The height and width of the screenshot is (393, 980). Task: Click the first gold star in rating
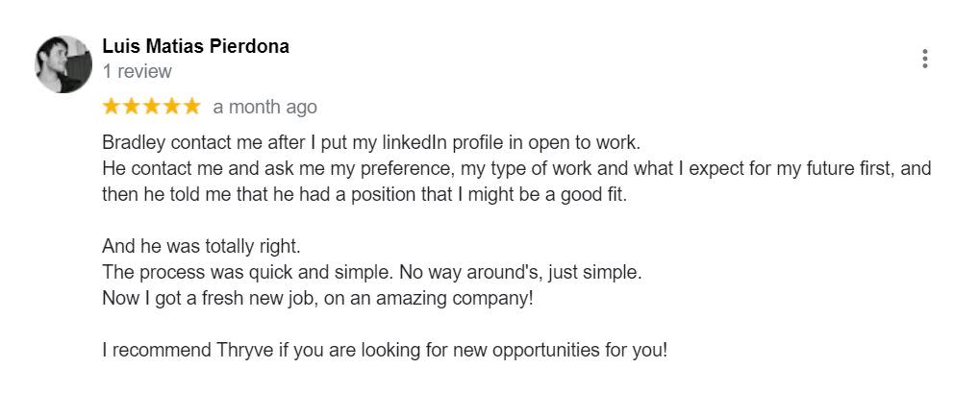tap(112, 106)
